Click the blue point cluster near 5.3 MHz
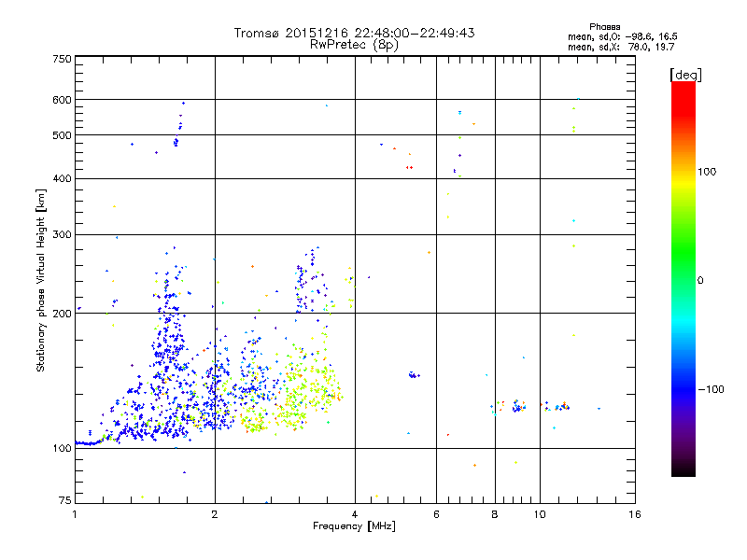The image size is (747, 560). (414, 375)
